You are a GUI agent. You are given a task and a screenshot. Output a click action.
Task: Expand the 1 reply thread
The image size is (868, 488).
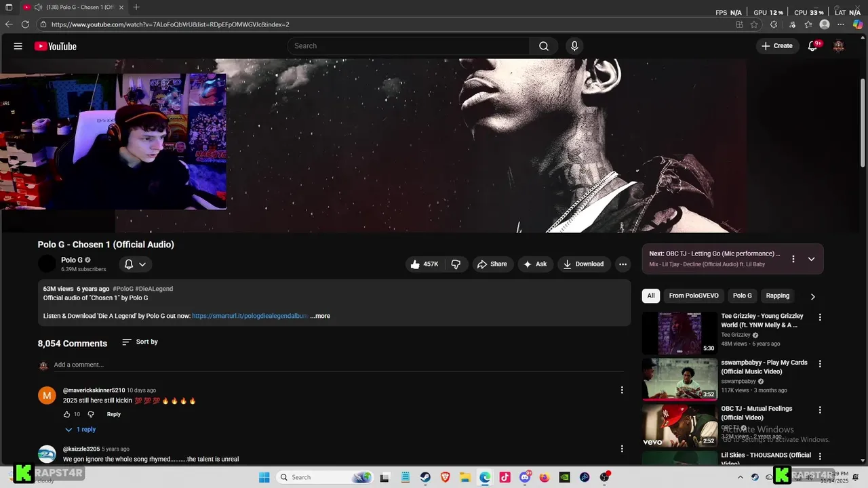[80, 430]
